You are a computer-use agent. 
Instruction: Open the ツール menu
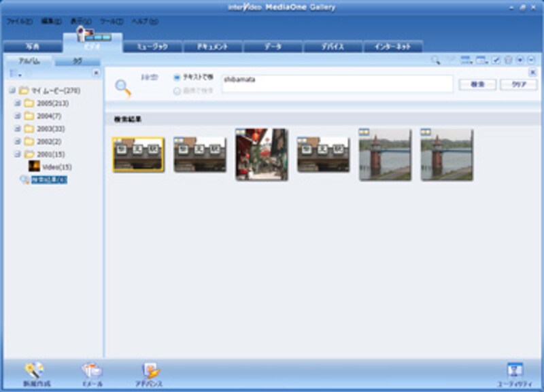[x=112, y=22]
